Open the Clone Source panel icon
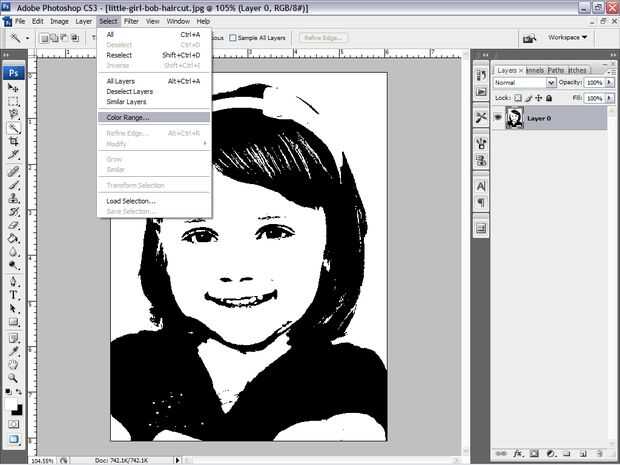Image resolution: width=620 pixels, height=465 pixels. [481, 160]
